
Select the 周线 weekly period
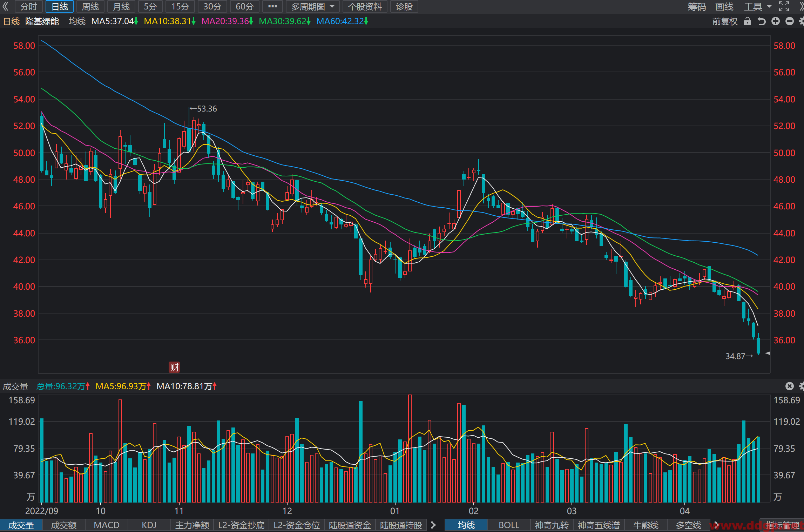[x=90, y=6]
